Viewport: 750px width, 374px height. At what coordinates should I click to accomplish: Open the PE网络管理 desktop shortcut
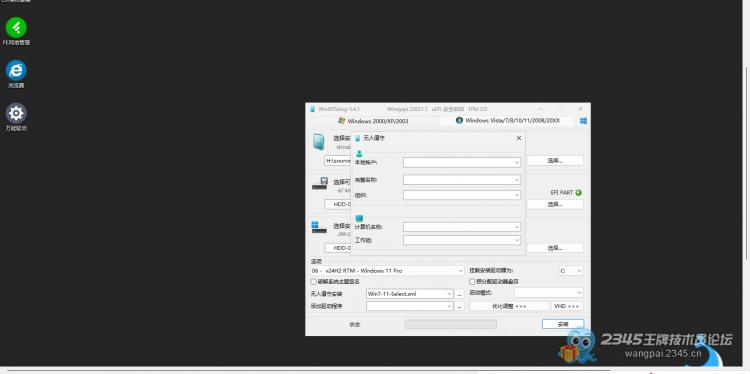pyautogui.click(x=16, y=32)
